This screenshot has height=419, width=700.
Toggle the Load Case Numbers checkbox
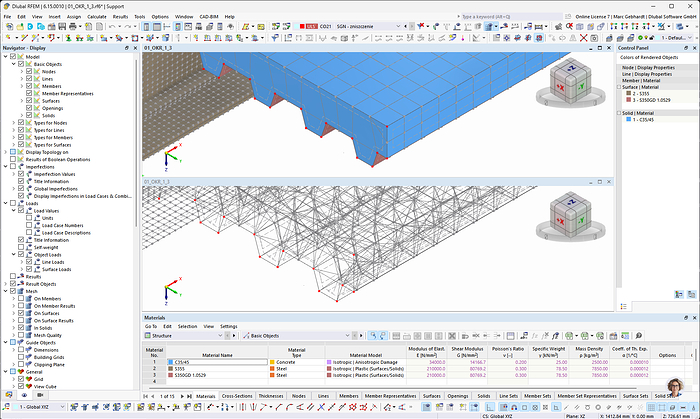pyautogui.click(x=29, y=225)
